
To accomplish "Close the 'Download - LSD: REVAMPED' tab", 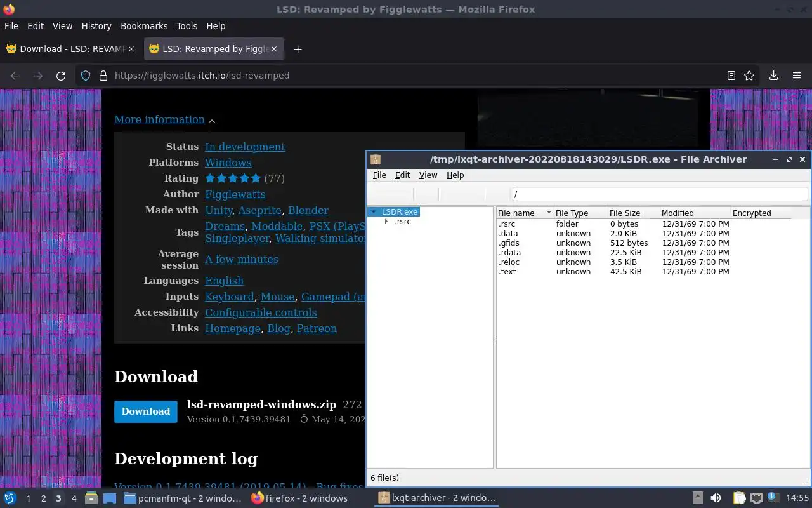I will pyautogui.click(x=131, y=49).
